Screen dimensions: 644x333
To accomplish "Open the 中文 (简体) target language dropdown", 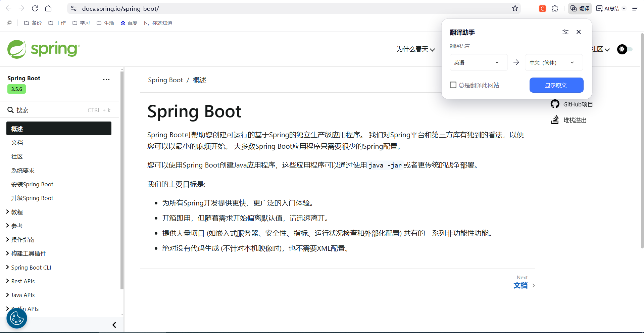I will 554,62.
